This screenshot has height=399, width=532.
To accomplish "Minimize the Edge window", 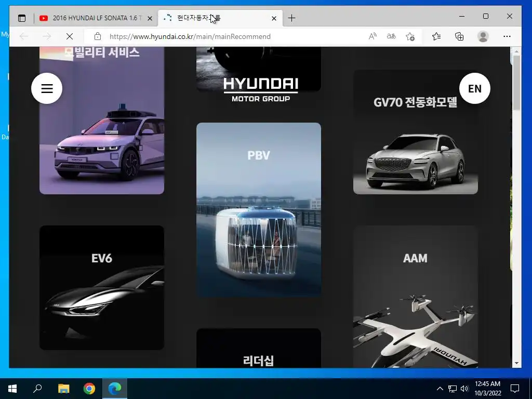I will pyautogui.click(x=462, y=16).
